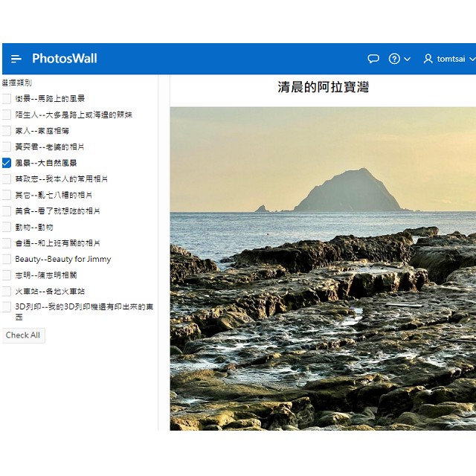
Task: Open the tomtsai user dropdown arrow
Action: pyautogui.click(x=472, y=59)
